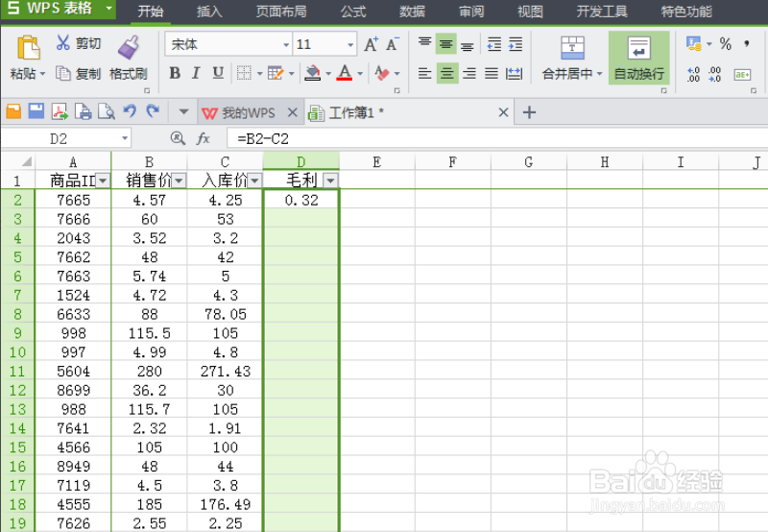Screen dimensions: 768x532
Task: Click Merge and Center (合并居中)
Action: (572, 58)
